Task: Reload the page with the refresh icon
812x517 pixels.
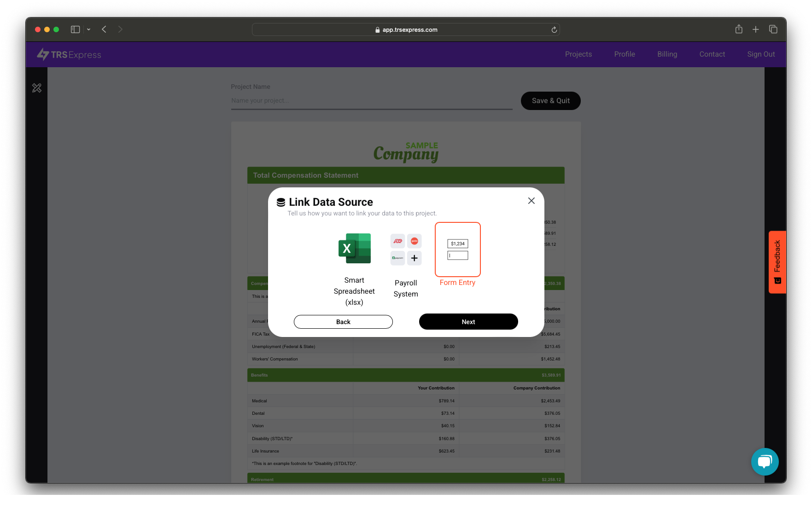Action: tap(554, 29)
